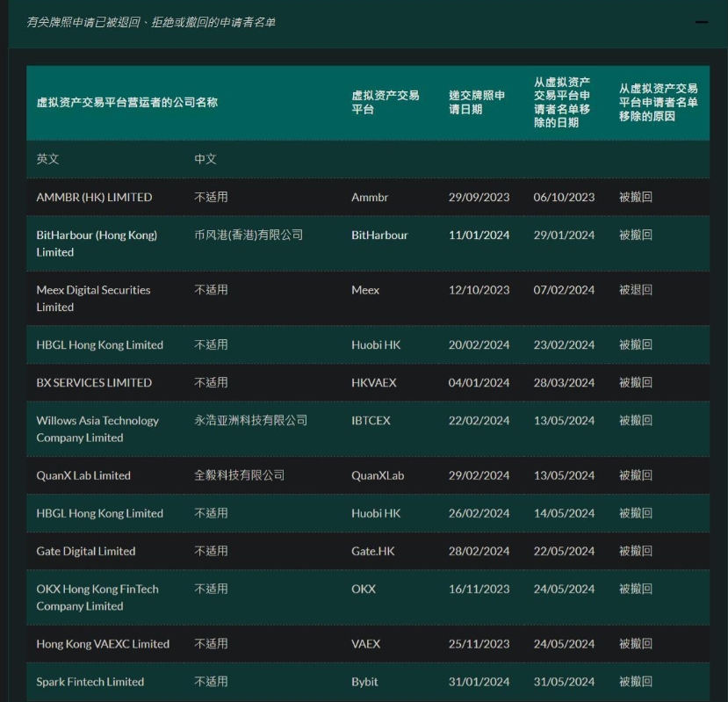Click the Bybit platform name
Viewport: 728px width, 702px height.
pos(364,682)
